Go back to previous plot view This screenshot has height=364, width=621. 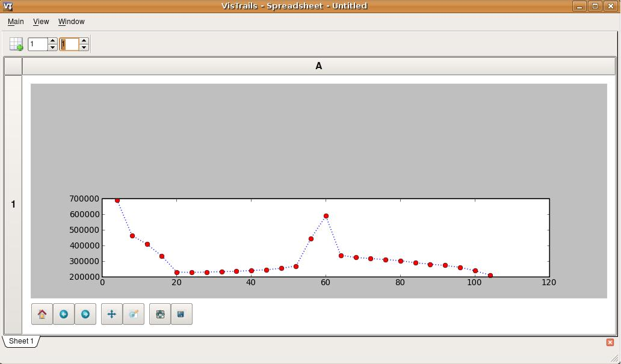[64, 314]
